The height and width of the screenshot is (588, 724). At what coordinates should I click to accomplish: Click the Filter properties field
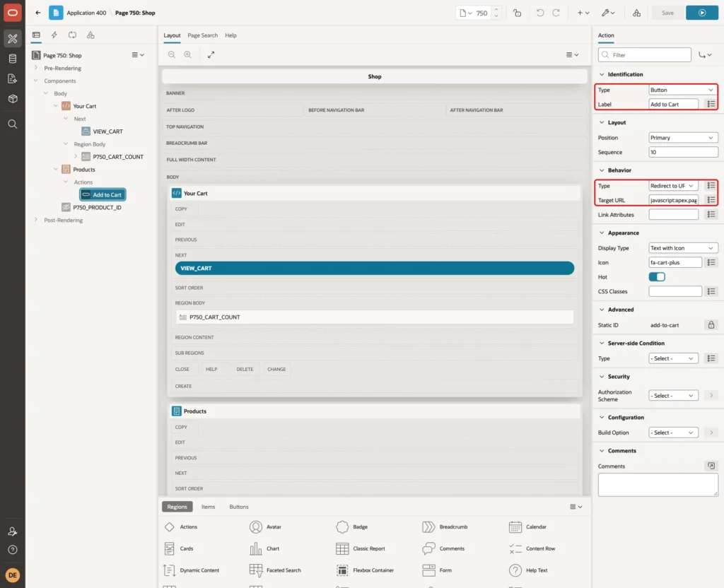[645, 55]
